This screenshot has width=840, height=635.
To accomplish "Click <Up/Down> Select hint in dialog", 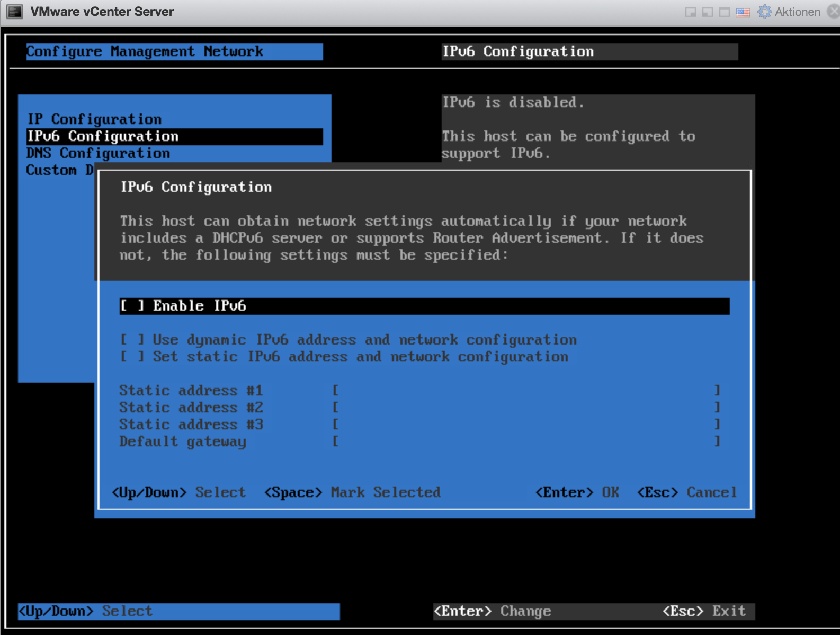I will tap(178, 492).
